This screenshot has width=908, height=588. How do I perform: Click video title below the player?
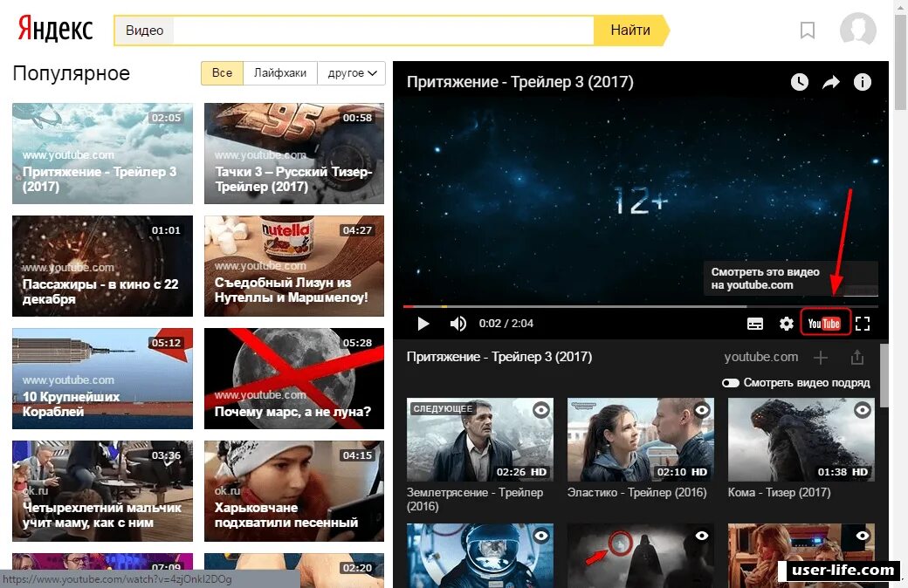pyautogui.click(x=499, y=357)
